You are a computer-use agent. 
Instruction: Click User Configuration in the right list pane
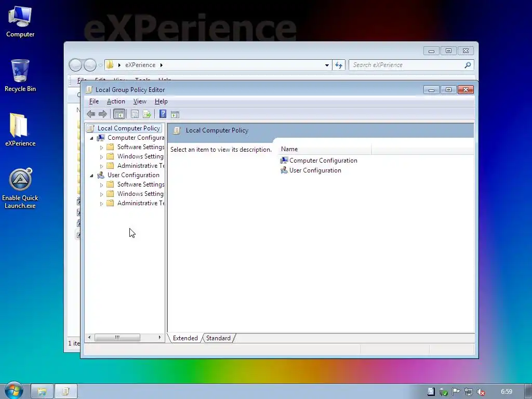click(x=311, y=170)
